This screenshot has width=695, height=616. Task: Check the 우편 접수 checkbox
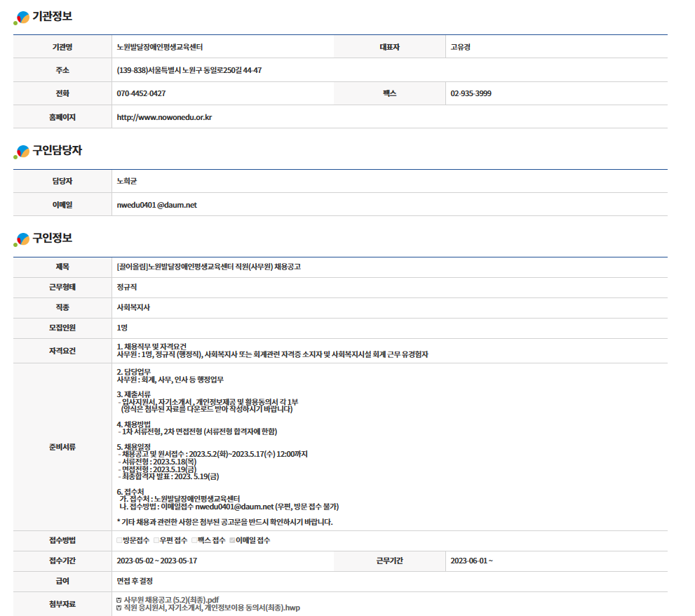[156, 540]
